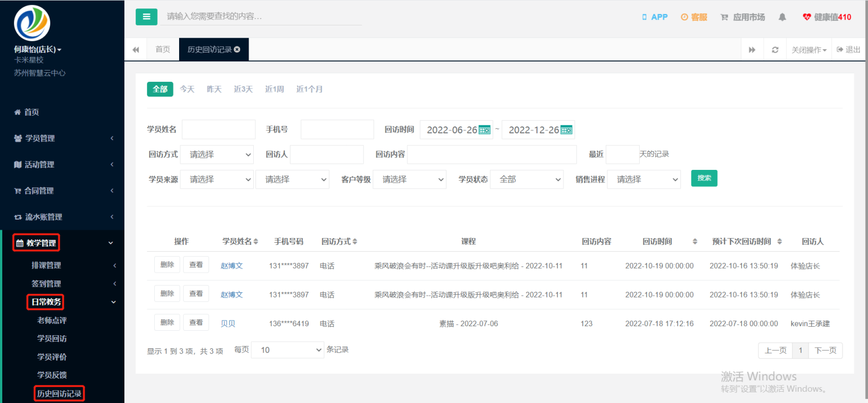Image resolution: width=868 pixels, height=403 pixels.
Task: Focus the top search input box
Action: tap(261, 17)
